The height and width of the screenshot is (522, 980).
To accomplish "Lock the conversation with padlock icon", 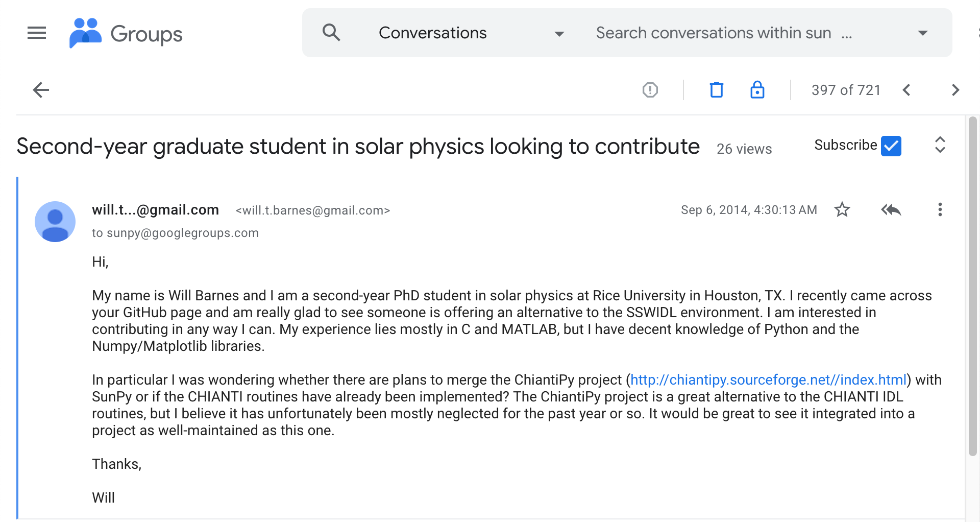I will click(757, 90).
